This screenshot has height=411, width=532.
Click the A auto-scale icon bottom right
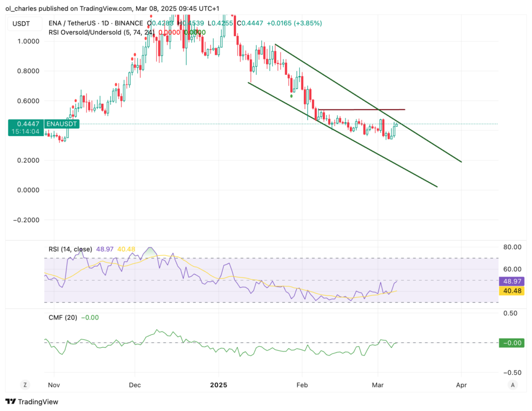point(512,385)
